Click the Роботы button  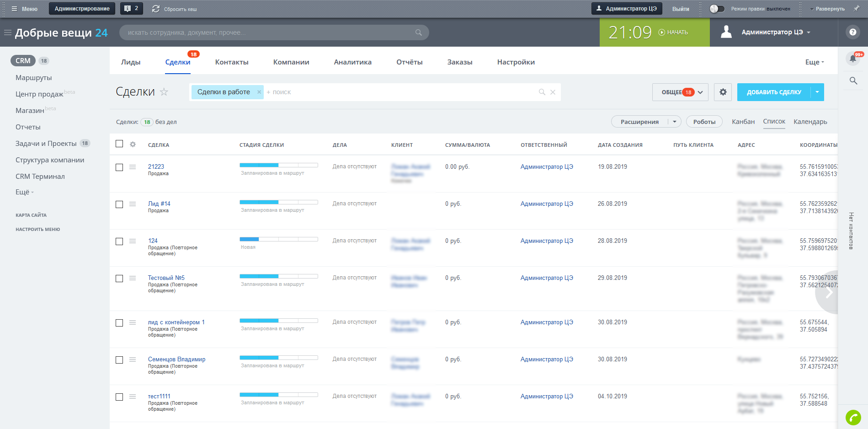click(x=704, y=122)
